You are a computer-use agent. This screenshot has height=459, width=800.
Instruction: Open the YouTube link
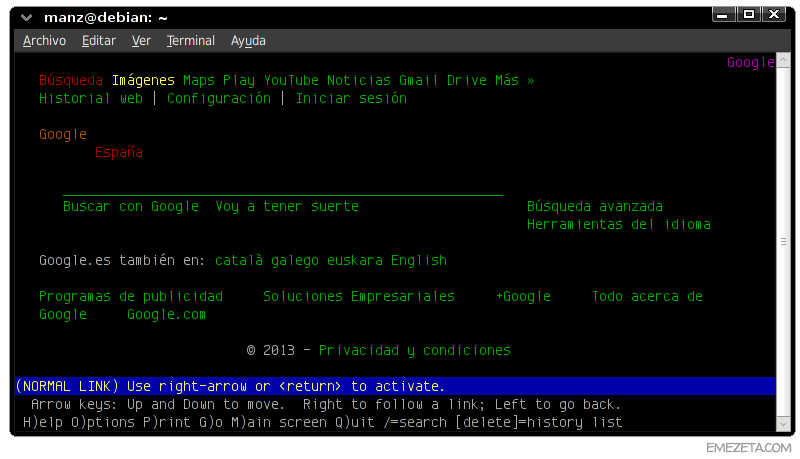coord(291,81)
